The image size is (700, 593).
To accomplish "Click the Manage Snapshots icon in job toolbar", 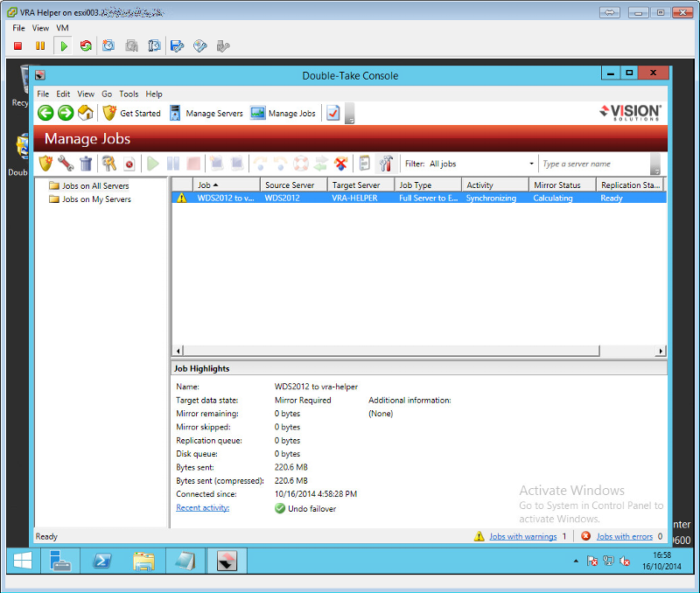I will (237, 164).
